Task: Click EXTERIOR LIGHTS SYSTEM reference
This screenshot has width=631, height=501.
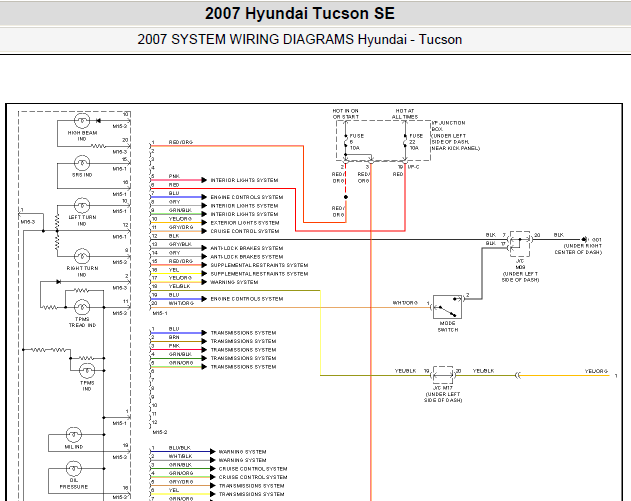Action: pyautogui.click(x=245, y=223)
